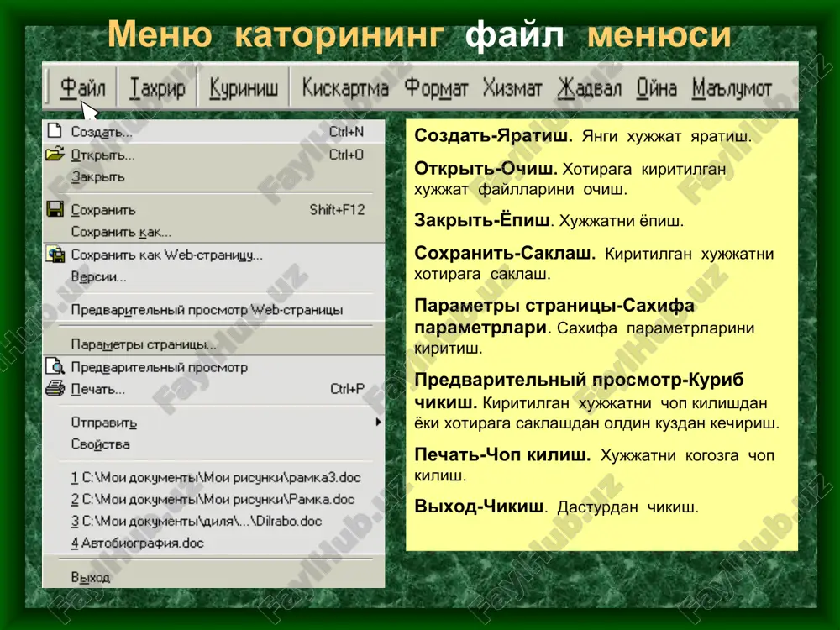
Task: Click the Shift+F12 shortcut label
Action: pyautogui.click(x=337, y=209)
